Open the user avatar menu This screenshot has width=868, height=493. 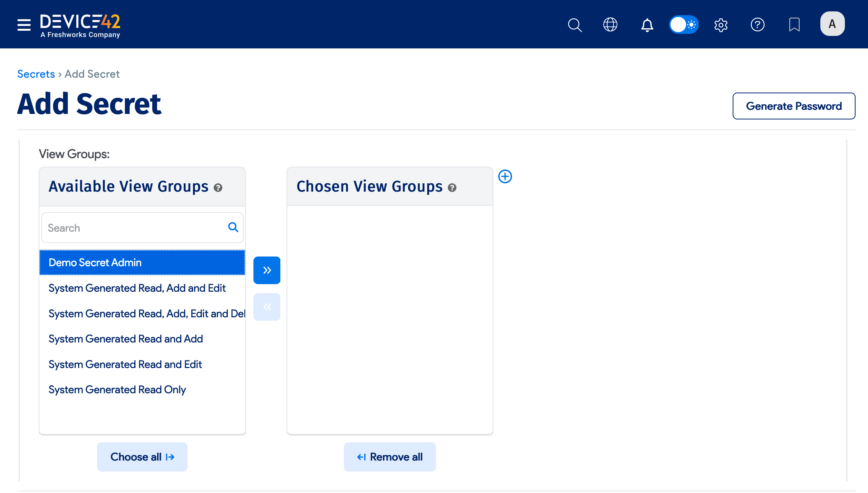(x=832, y=24)
